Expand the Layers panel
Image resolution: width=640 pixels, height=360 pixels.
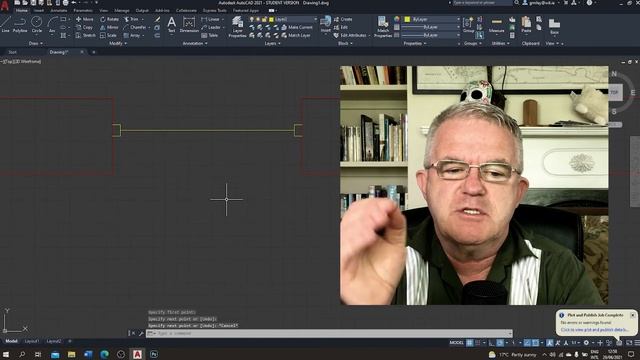coord(272,43)
